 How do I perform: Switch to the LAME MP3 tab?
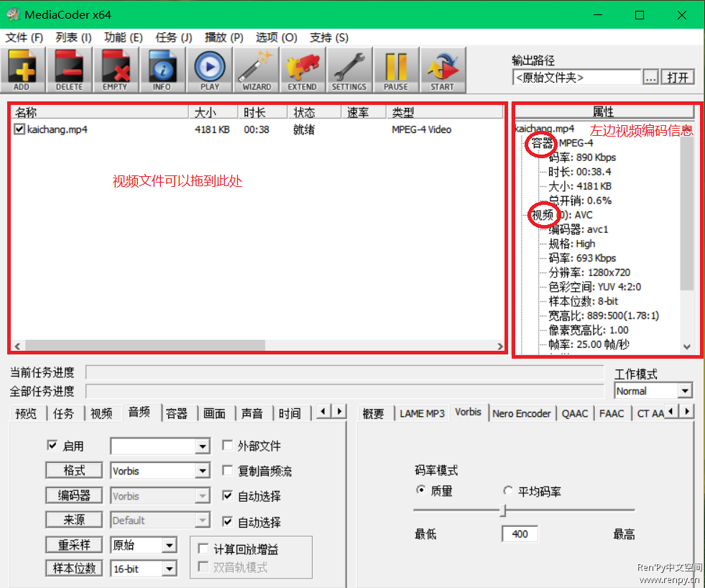(422, 413)
